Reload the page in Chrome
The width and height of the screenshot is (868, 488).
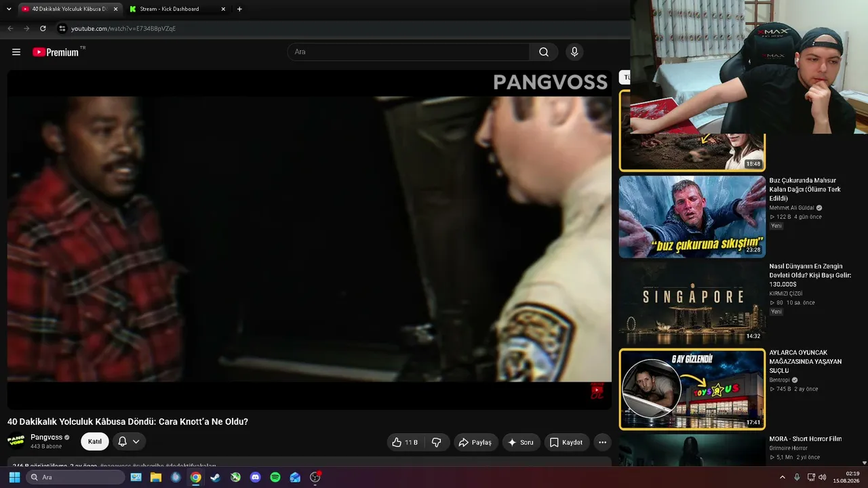tap(43, 28)
